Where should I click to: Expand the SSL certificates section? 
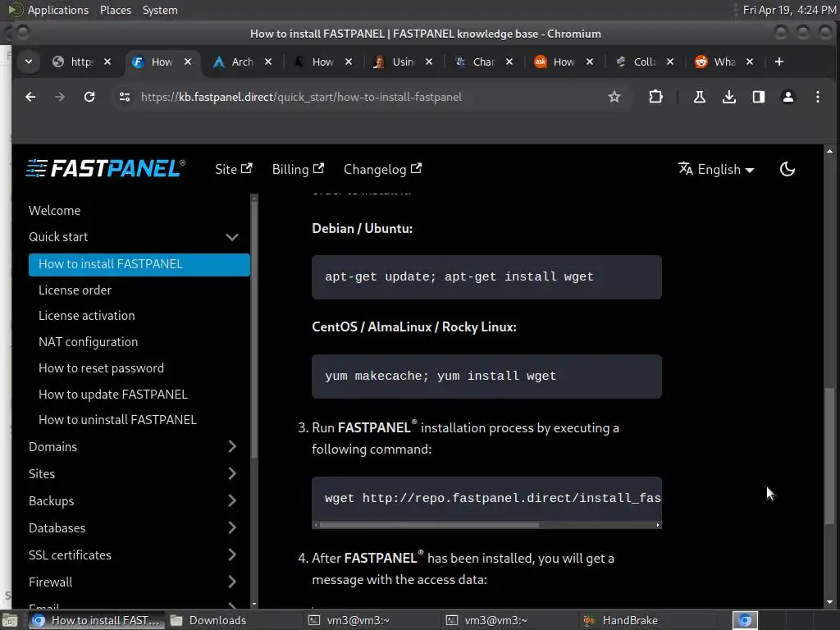[232, 555]
